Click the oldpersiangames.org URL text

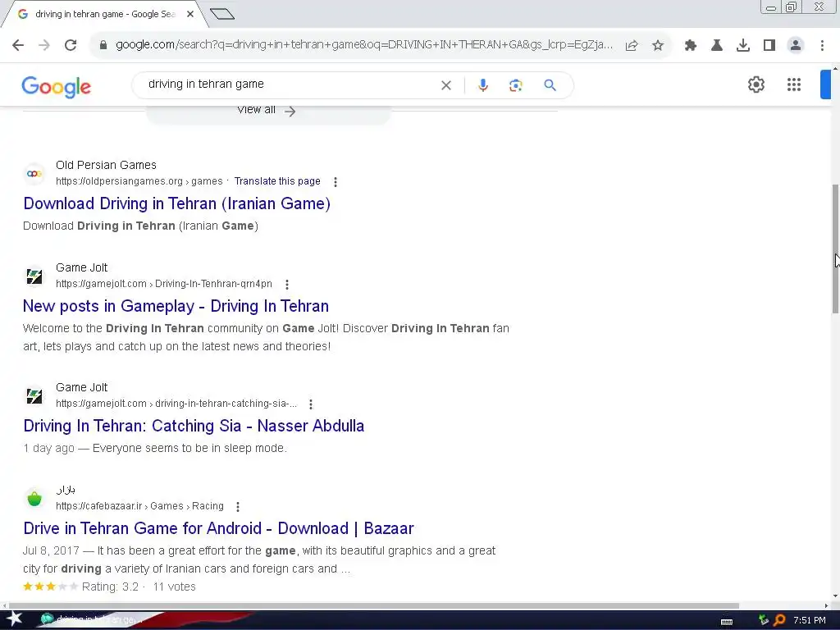tap(139, 181)
